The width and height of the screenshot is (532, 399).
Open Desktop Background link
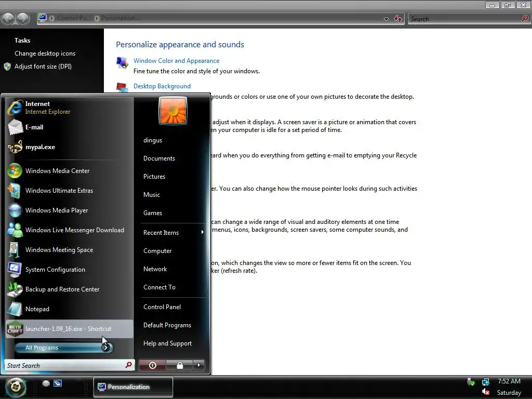click(162, 86)
